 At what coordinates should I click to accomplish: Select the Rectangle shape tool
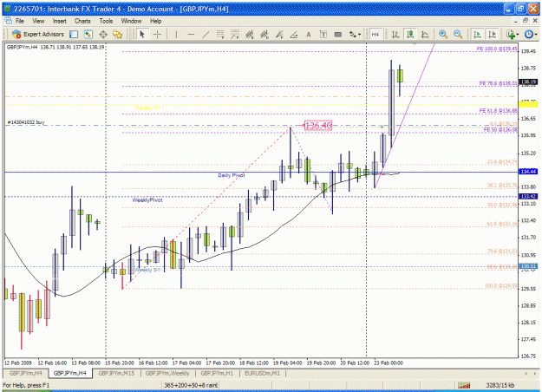[338, 34]
